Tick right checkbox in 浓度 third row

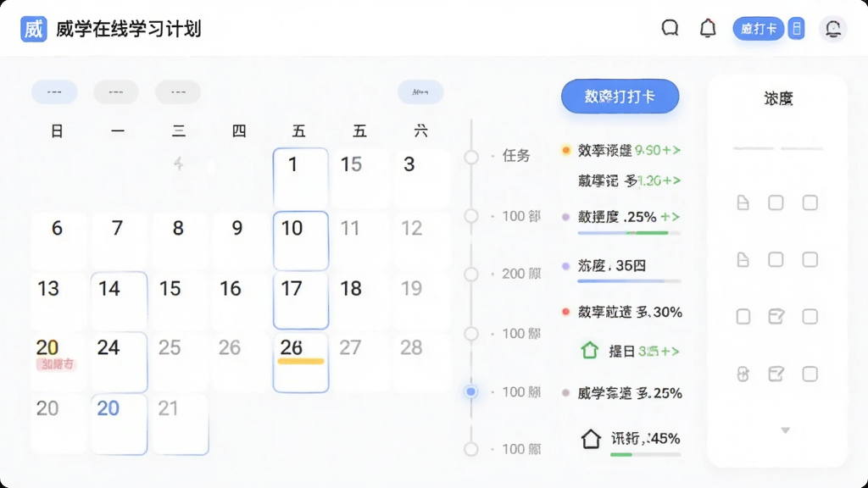click(x=810, y=317)
